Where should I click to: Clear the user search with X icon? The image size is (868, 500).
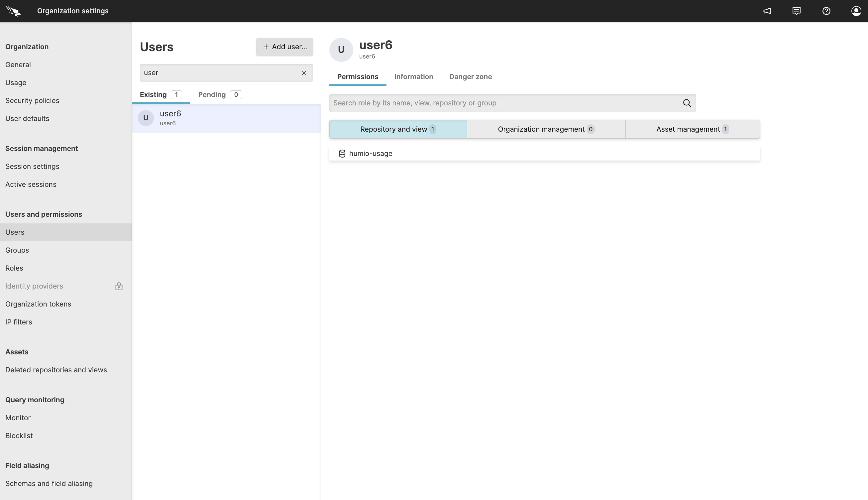coord(304,73)
